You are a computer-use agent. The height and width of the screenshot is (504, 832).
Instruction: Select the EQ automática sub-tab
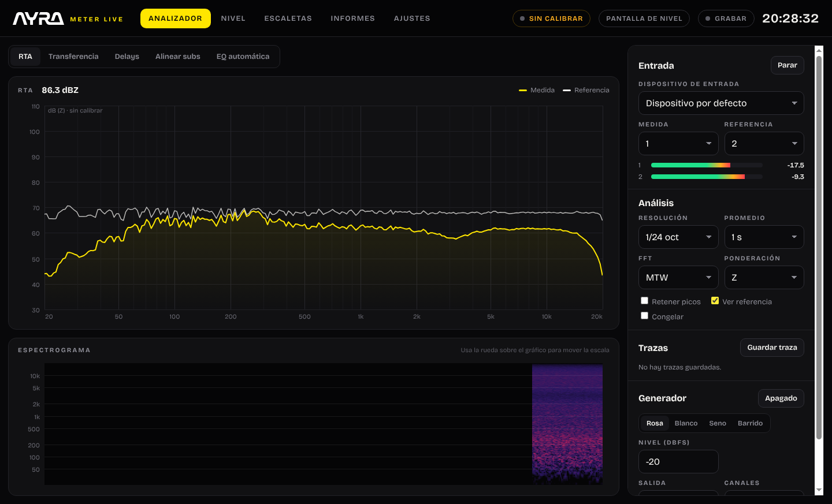pos(243,57)
